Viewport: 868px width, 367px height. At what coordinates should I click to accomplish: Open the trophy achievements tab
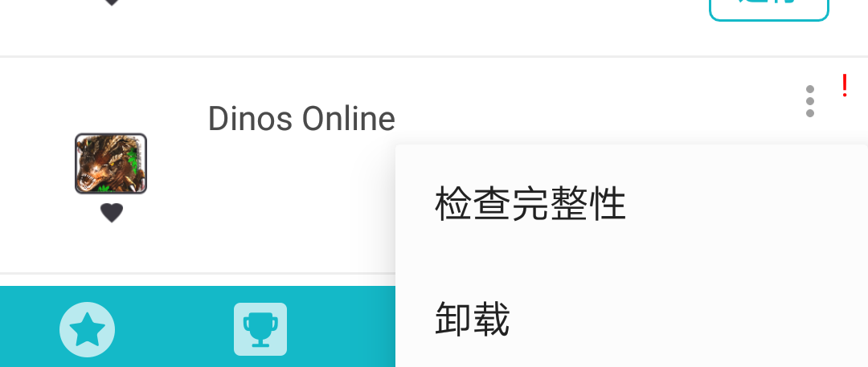tap(260, 329)
